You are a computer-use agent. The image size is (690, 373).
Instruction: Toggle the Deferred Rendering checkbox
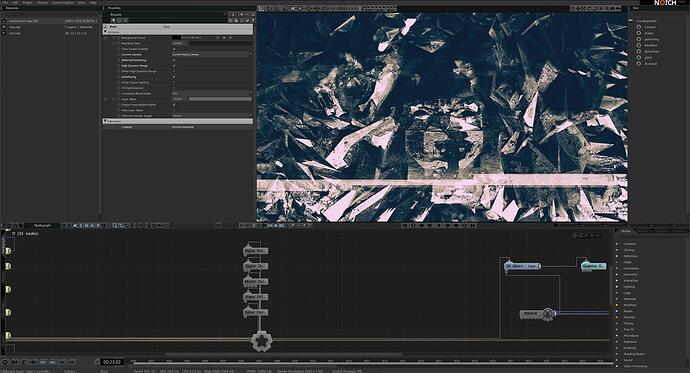tap(174, 60)
